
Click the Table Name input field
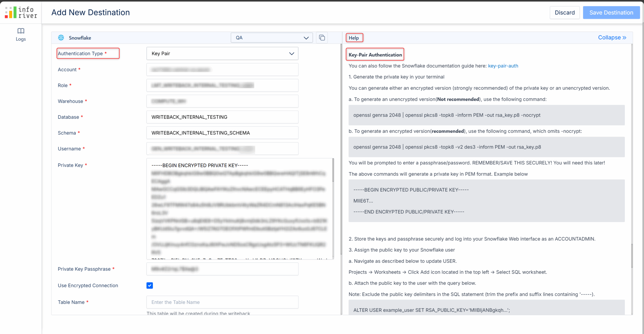tap(222, 302)
